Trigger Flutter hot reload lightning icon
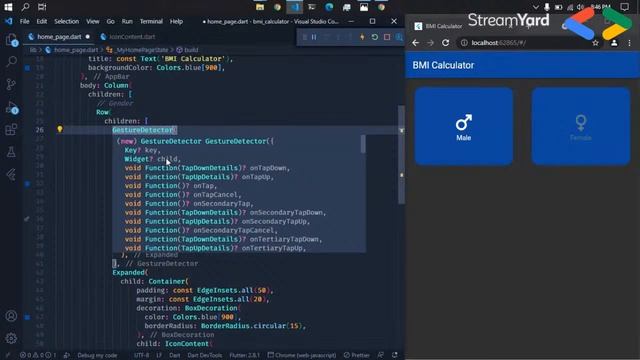The height and width of the screenshot is (360, 640). pyautogui.click(x=362, y=37)
